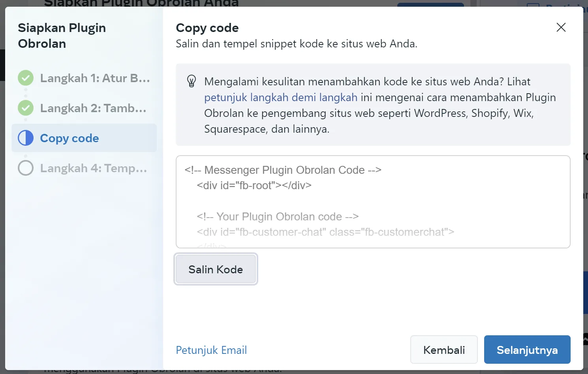Screen dimensions: 588x374
Task: Click the Siapkan Plugin Obrolan sidebar title
Action: coord(62,36)
